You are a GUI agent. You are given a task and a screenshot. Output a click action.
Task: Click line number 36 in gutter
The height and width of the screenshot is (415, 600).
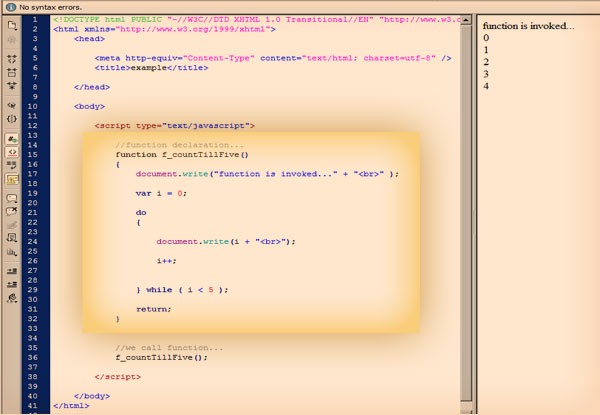33,357
